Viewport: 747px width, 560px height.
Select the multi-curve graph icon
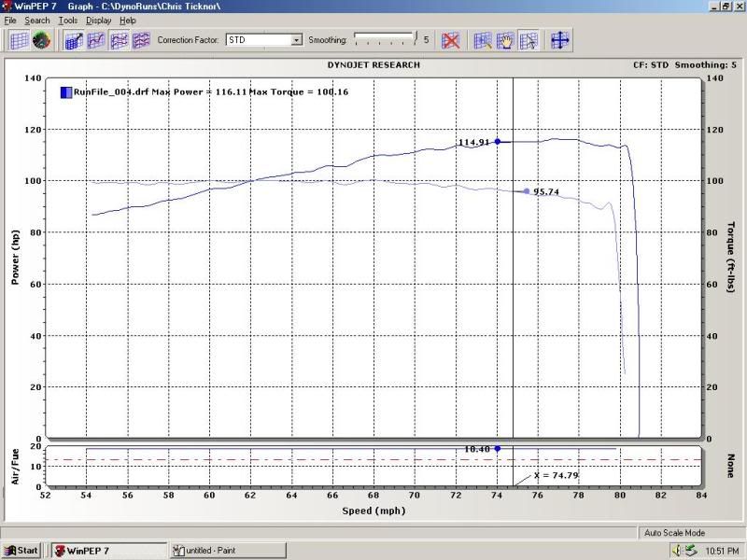point(142,40)
